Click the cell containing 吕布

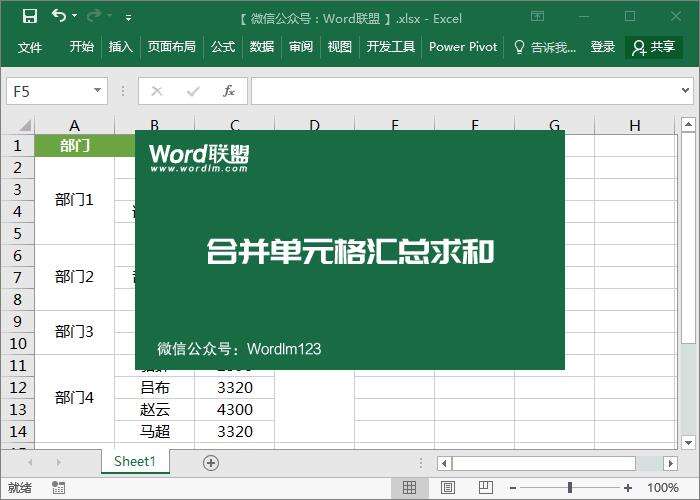pos(154,388)
